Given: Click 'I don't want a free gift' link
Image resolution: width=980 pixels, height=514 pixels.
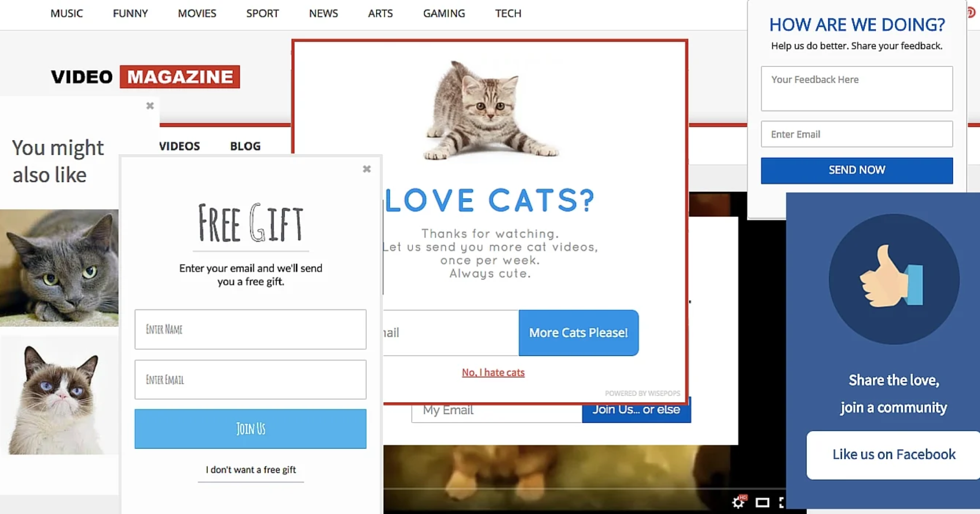Looking at the screenshot, I should point(251,470).
